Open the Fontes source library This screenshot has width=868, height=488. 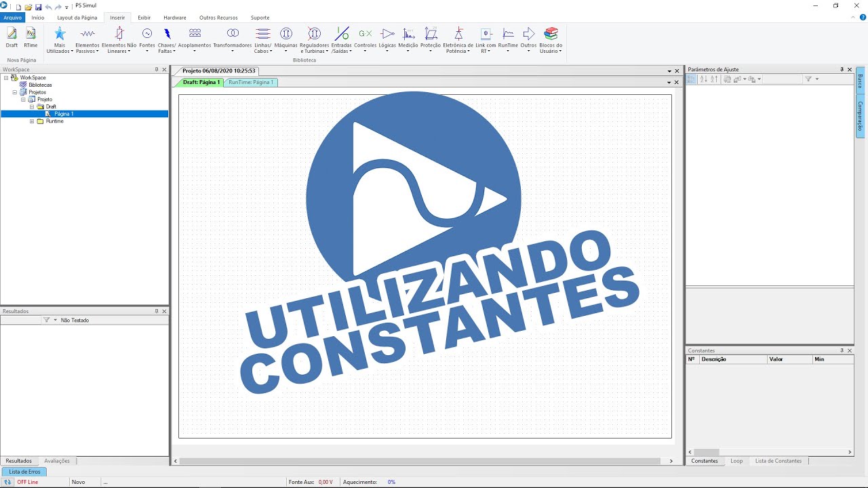147,40
